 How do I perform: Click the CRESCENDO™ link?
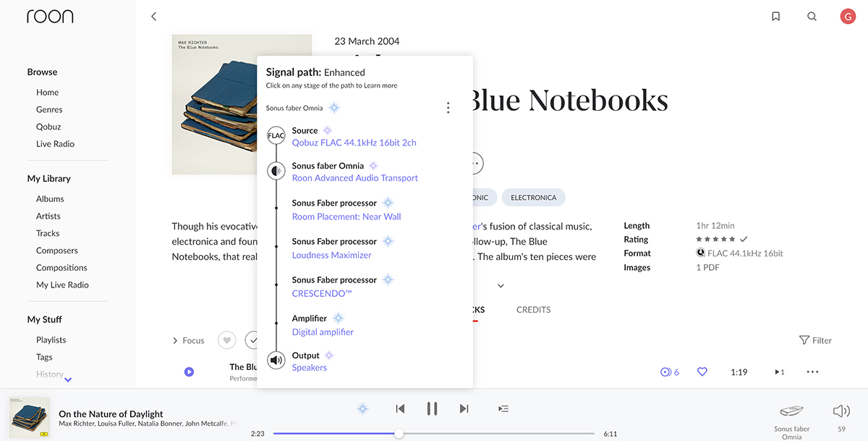coord(322,293)
